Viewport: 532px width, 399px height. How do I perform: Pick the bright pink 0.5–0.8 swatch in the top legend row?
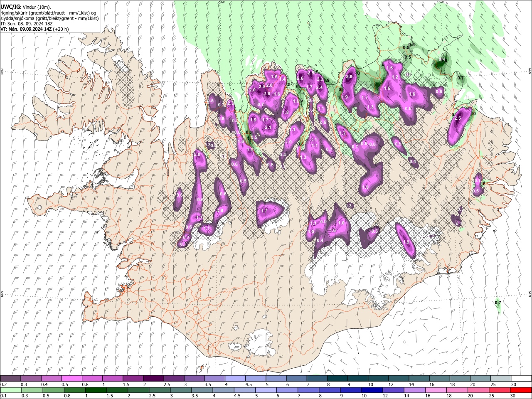tap(71, 379)
